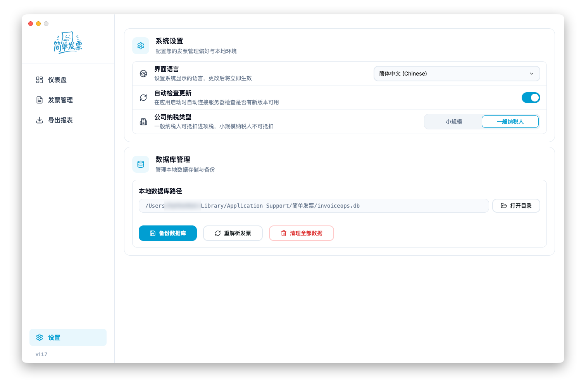Click the 系统设置 header gear icon
586x392 pixels.
coord(141,46)
